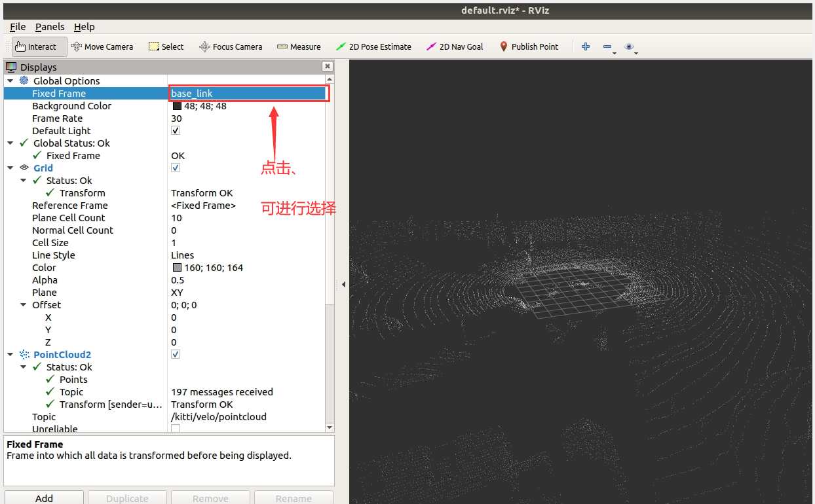The width and height of the screenshot is (815, 504).
Task: Pick the Measure tool
Action: pos(299,46)
